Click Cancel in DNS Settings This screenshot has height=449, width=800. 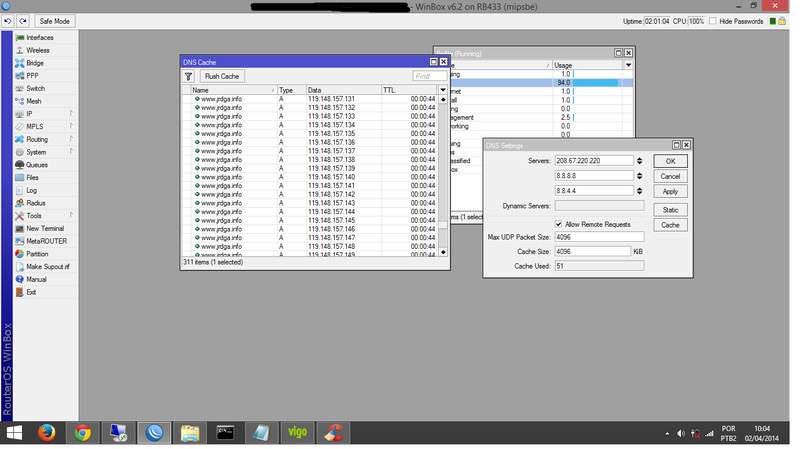(x=670, y=177)
